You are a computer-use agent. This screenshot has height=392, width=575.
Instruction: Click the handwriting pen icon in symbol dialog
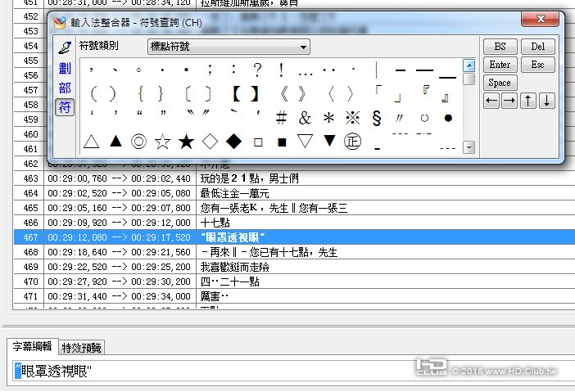point(65,48)
